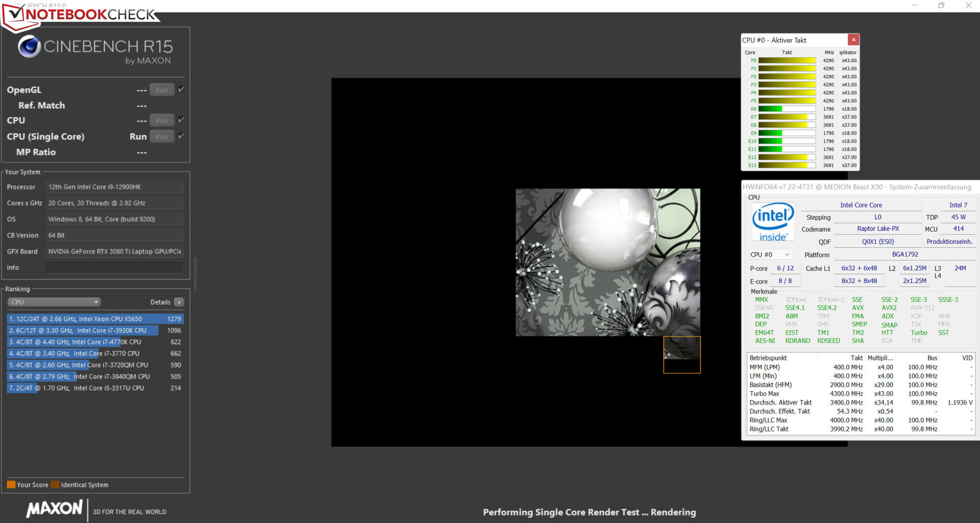Screen dimensions: 980x523
Task: Click the Stepping value L0
Action: click(x=878, y=217)
